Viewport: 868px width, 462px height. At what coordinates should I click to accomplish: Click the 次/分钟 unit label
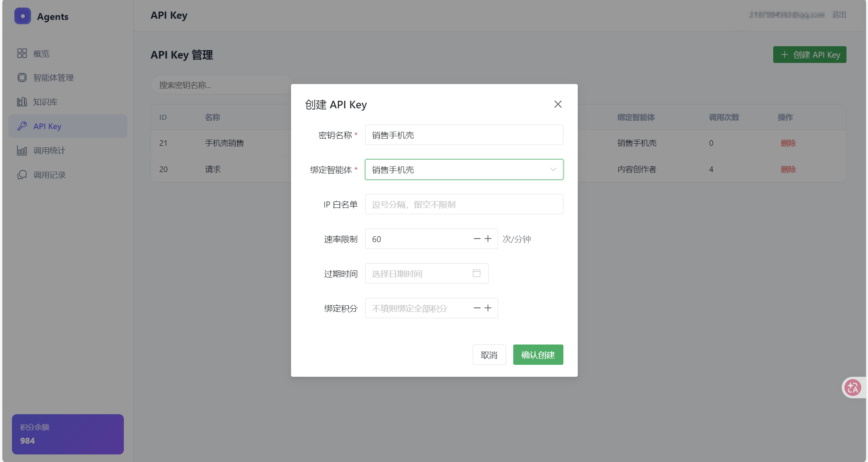[516, 239]
